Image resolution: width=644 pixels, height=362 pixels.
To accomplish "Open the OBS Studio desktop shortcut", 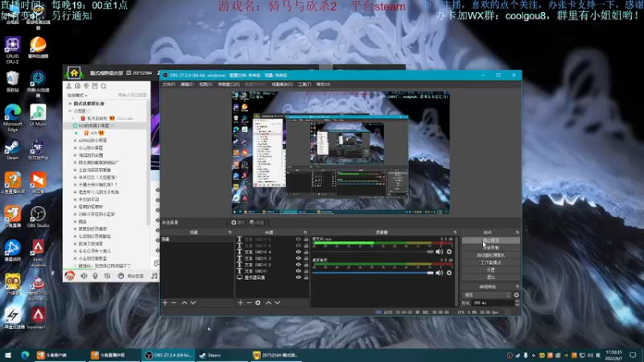I will [x=38, y=216].
